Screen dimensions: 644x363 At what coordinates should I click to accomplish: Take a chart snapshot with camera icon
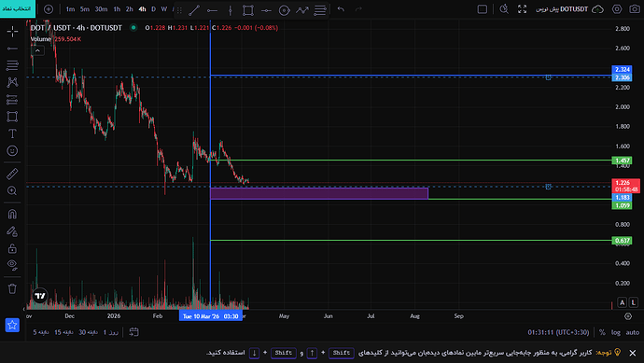point(635,9)
